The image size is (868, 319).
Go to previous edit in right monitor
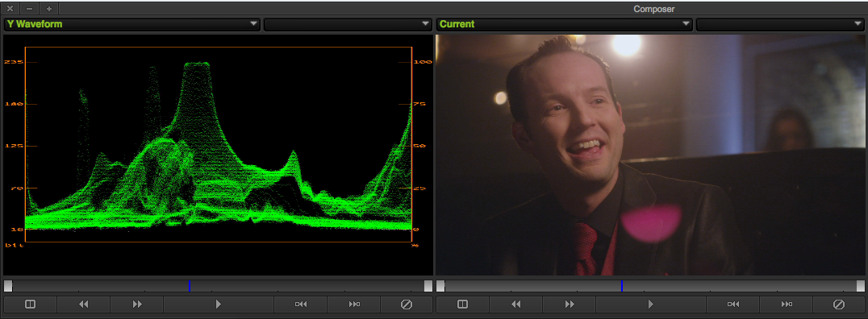(x=733, y=304)
